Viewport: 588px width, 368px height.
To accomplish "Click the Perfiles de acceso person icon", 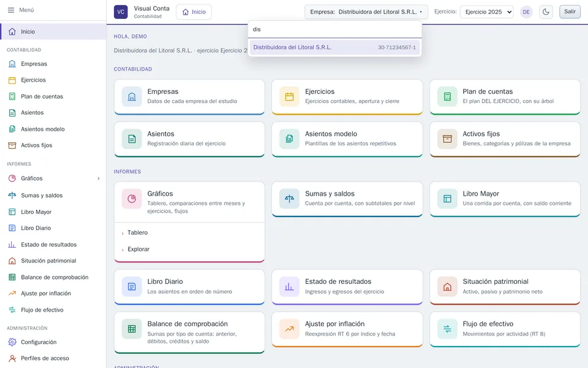I will click(x=12, y=358).
